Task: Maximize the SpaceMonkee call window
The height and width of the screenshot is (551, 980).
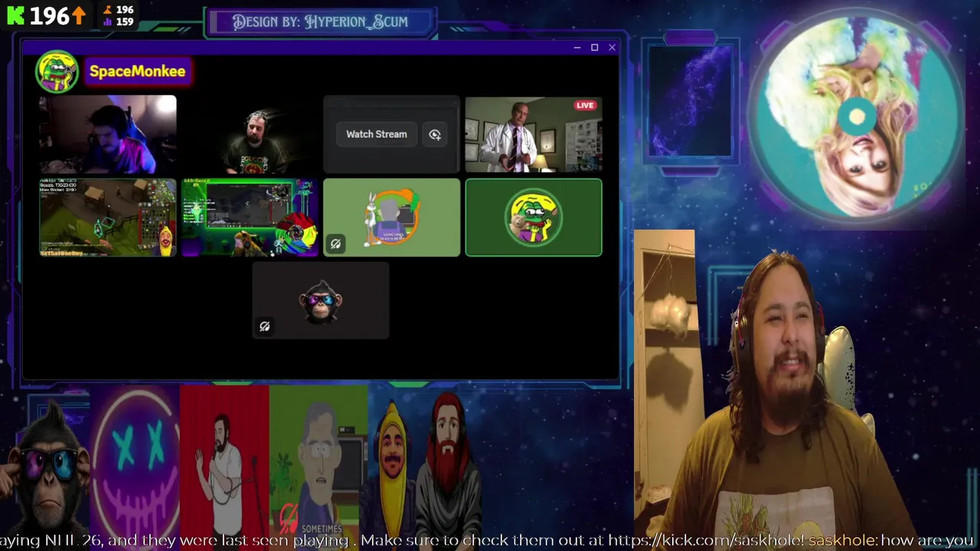Action: pos(594,47)
